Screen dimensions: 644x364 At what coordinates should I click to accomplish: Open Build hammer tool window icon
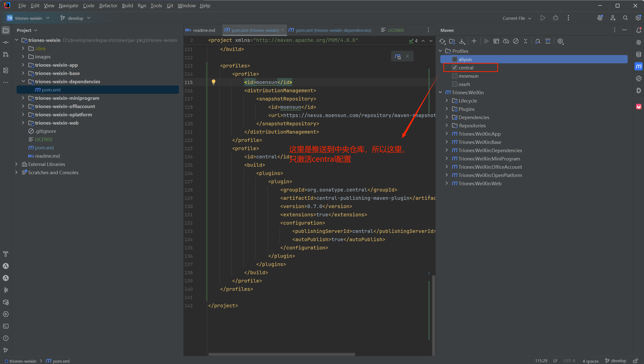click(x=6, y=254)
